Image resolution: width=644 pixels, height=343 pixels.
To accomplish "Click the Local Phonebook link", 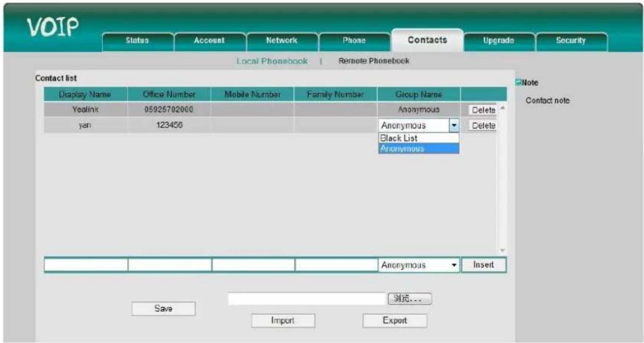I will tap(272, 61).
